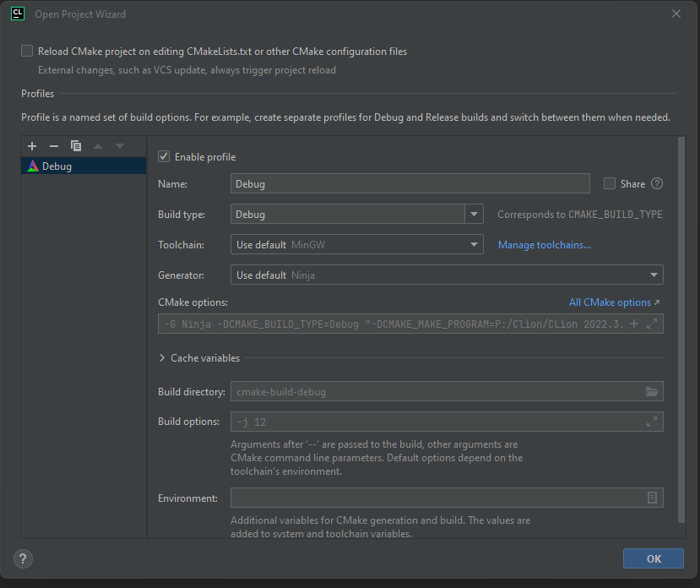
Task: Insert macro plus icon in CMake options
Action: [x=634, y=324]
